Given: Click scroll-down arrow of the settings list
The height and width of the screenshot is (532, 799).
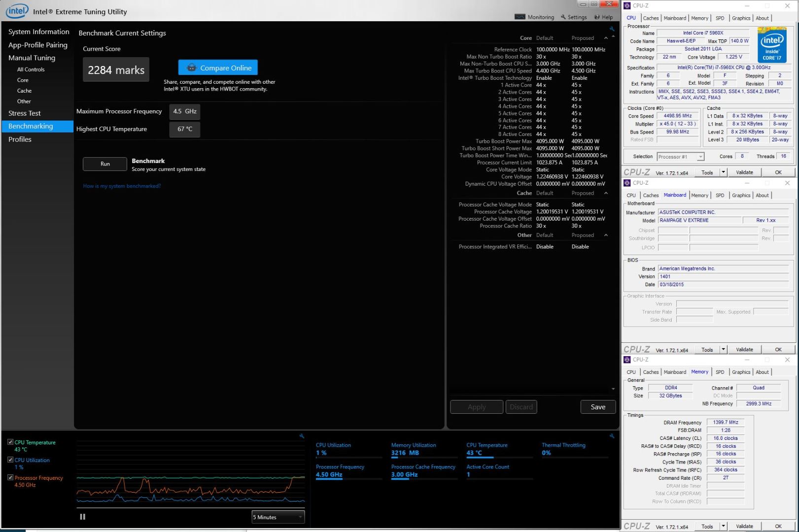Looking at the screenshot, I should click(613, 389).
